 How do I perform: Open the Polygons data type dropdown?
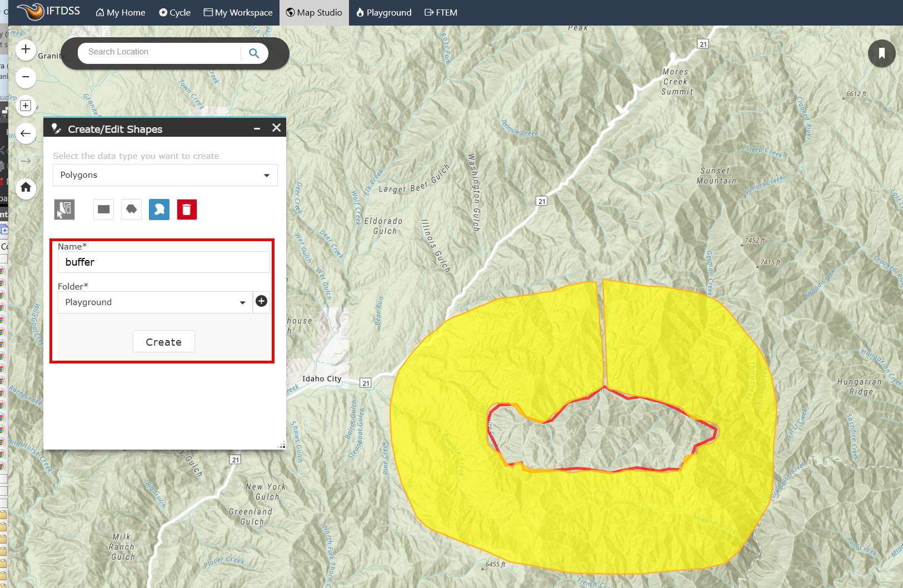[165, 175]
